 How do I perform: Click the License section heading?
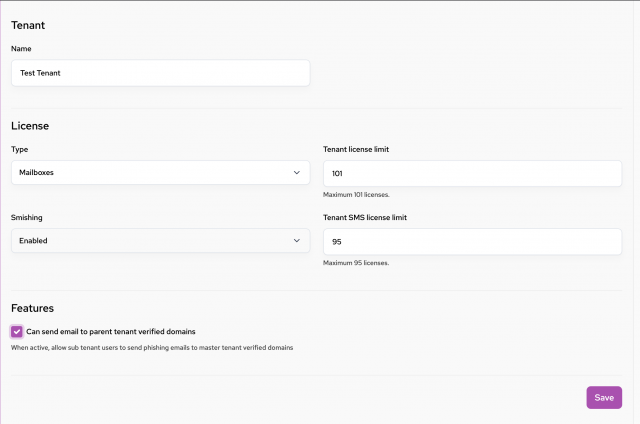point(30,126)
